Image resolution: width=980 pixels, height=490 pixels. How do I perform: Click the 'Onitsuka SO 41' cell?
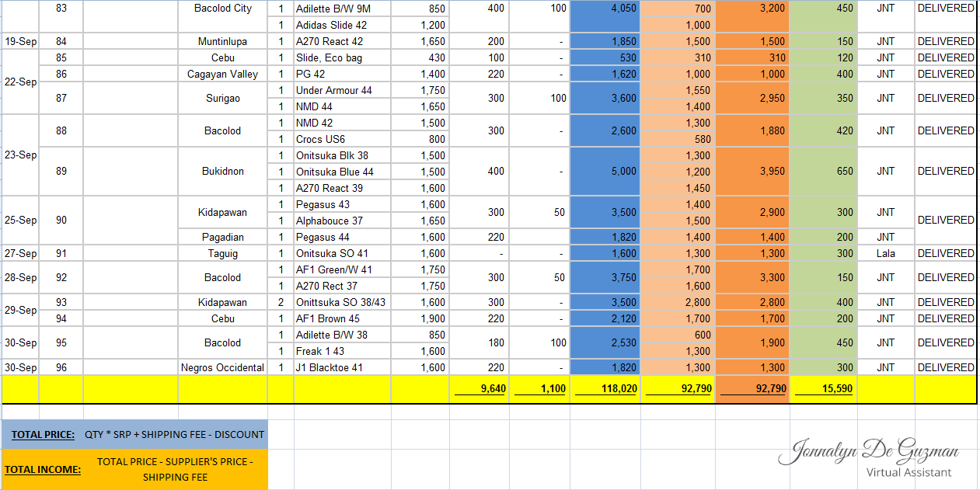coord(342,253)
